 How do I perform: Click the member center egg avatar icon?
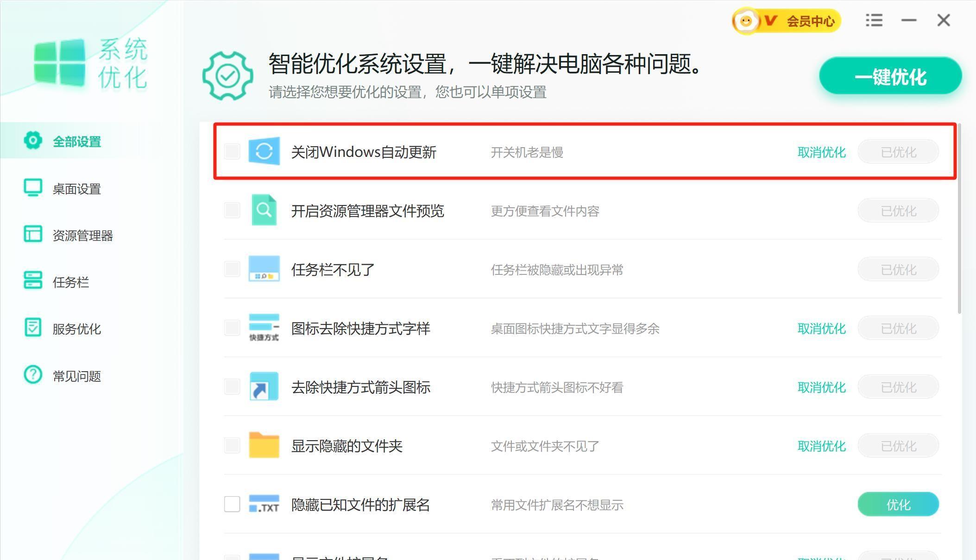pos(746,21)
